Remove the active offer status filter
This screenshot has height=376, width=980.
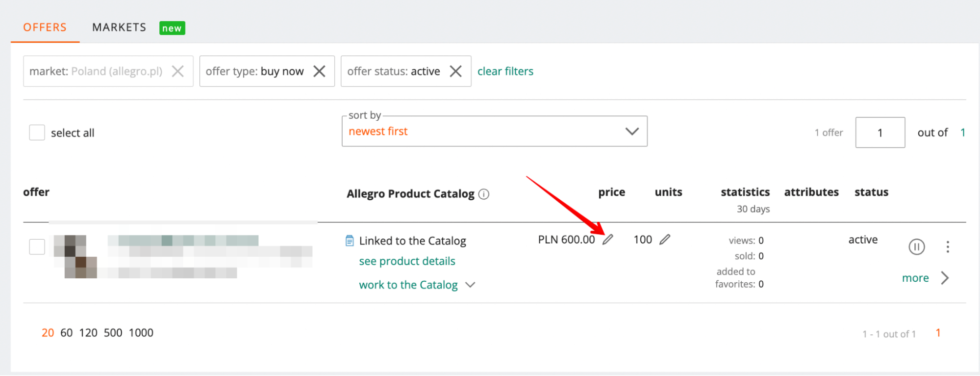click(x=455, y=72)
